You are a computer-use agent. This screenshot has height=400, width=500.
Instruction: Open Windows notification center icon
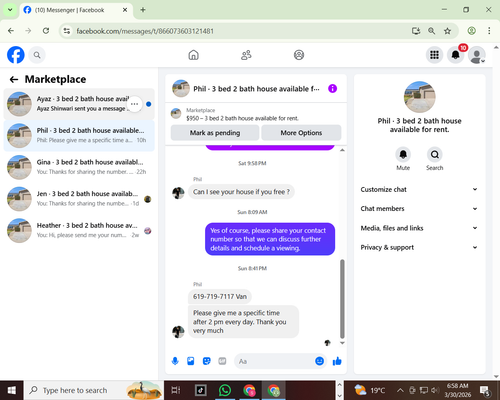pos(485,390)
